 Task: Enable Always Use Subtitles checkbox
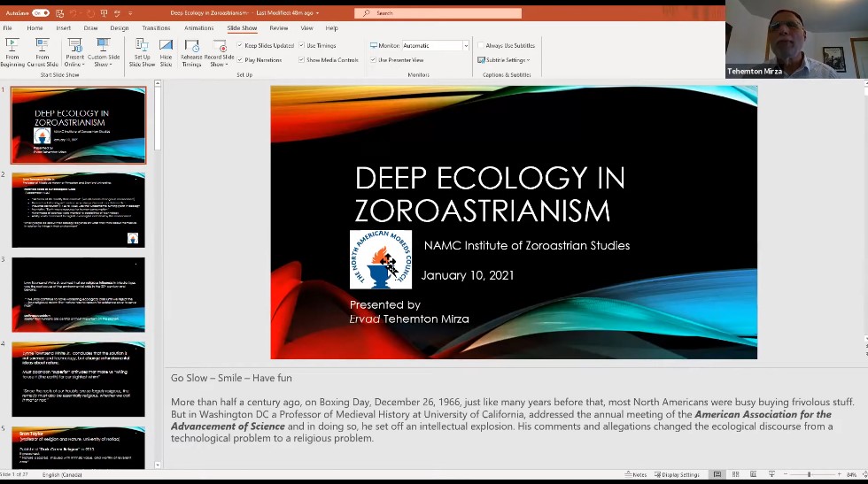(480, 45)
